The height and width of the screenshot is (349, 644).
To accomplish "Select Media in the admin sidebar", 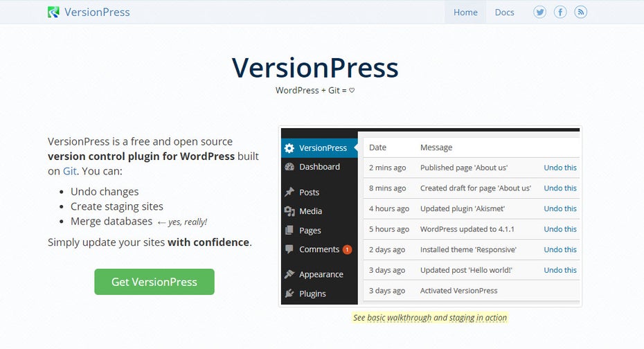I will 319,211.
